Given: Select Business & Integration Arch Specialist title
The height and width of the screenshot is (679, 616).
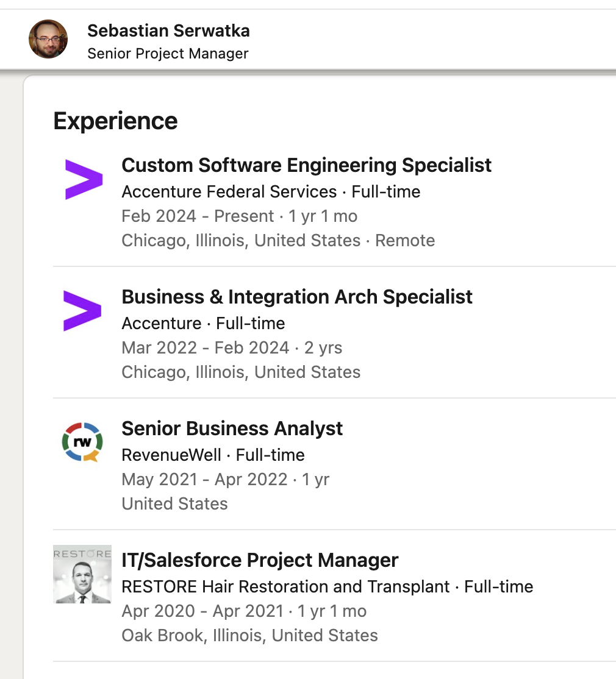Looking at the screenshot, I should click(297, 297).
